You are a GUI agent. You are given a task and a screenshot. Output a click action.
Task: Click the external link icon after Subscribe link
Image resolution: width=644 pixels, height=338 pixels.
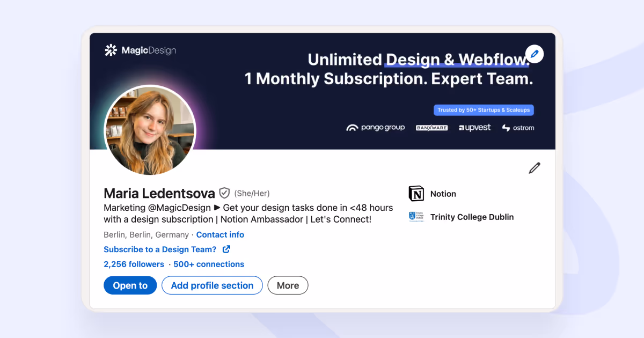pos(226,249)
